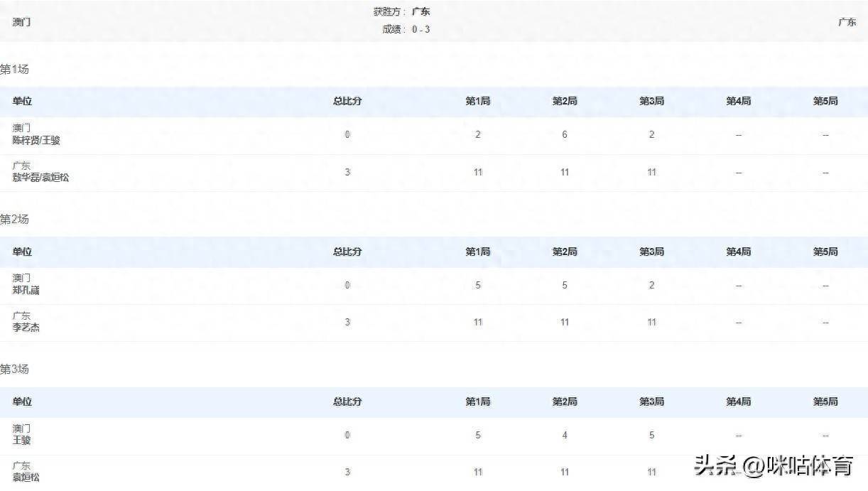Click 第4局 header in first match table
Screen dimensions: 868x491
point(738,101)
